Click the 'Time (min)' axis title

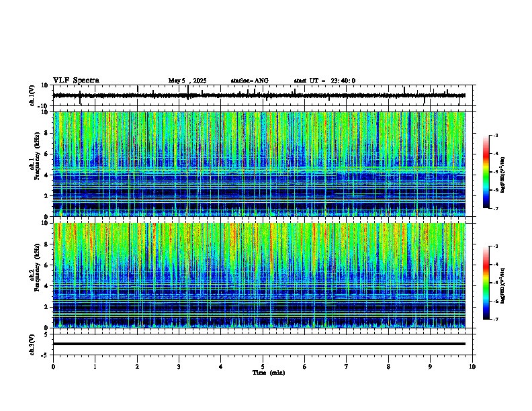pos(269,373)
